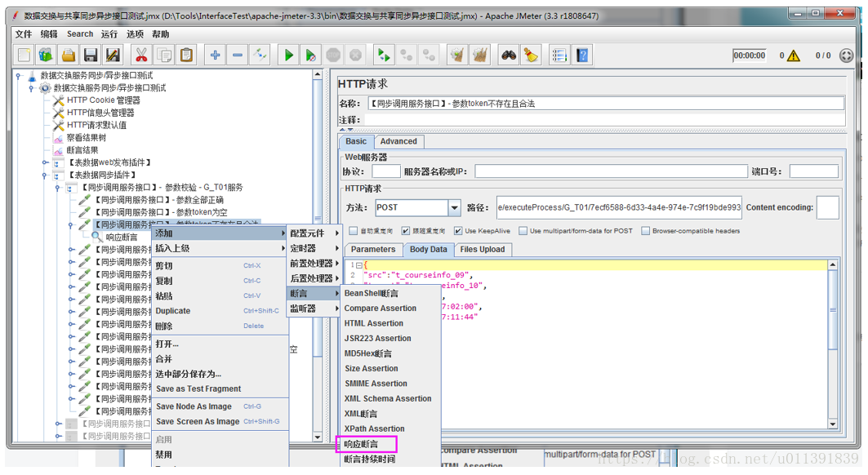
Task: Switch to the Files Upload tab
Action: click(482, 250)
